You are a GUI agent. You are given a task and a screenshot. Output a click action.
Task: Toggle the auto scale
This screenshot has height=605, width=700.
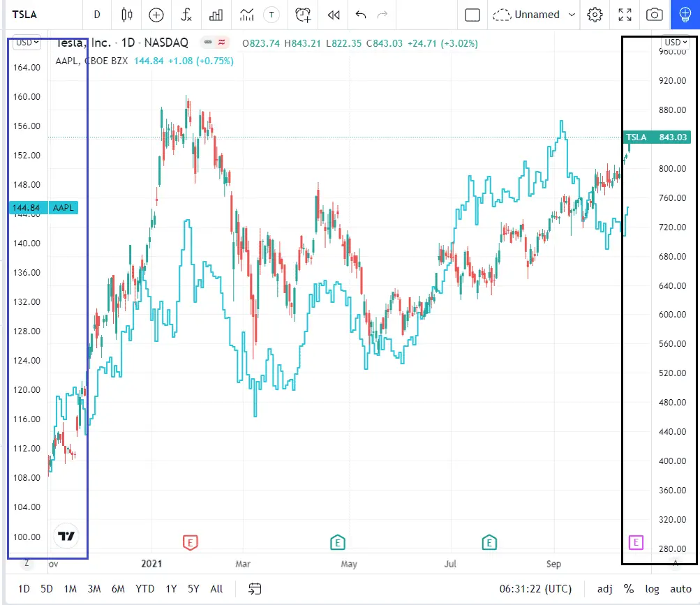pyautogui.click(x=680, y=589)
